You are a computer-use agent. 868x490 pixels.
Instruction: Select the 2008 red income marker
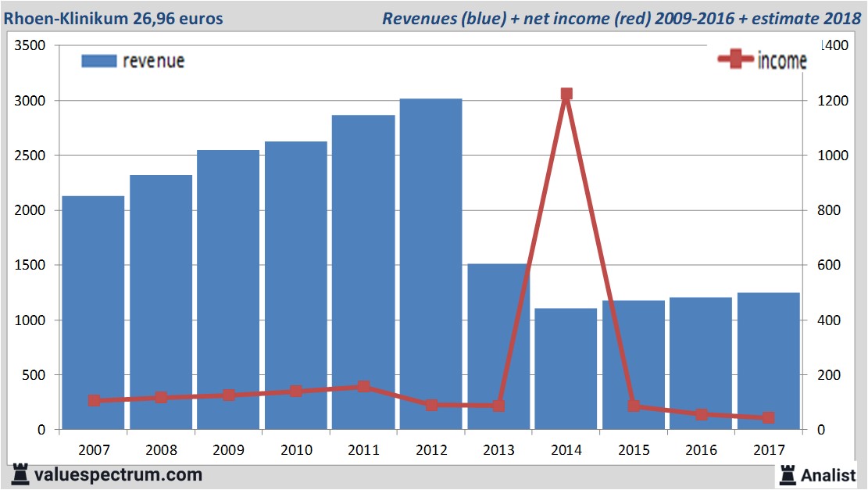click(161, 398)
